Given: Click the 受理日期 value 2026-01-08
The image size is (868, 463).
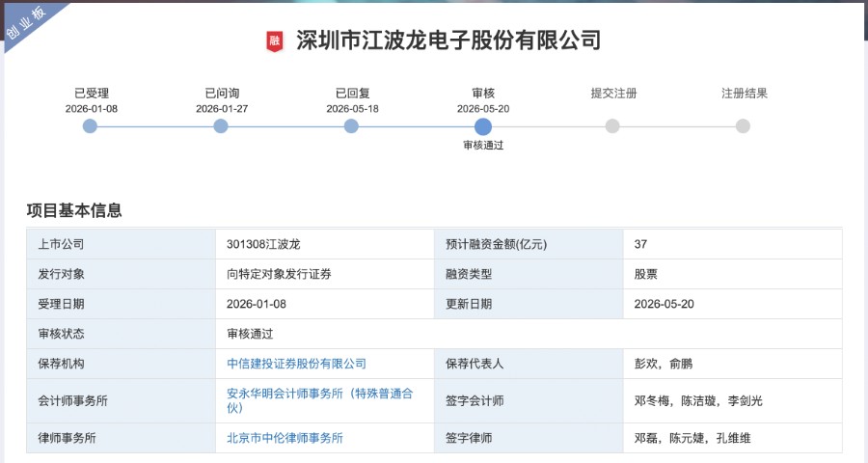Looking at the screenshot, I should [257, 304].
